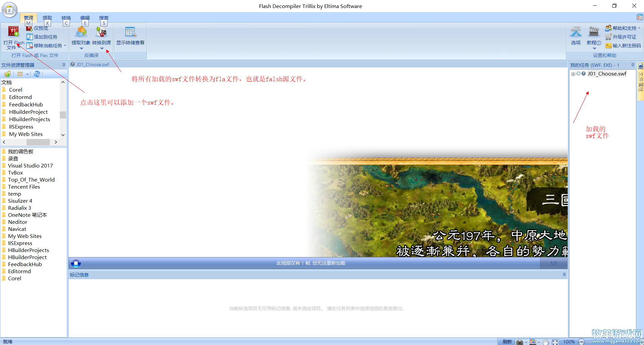Screen dimensions: 644x345
Task: Click the 提取对象 extract objects icon
Action: point(81,32)
